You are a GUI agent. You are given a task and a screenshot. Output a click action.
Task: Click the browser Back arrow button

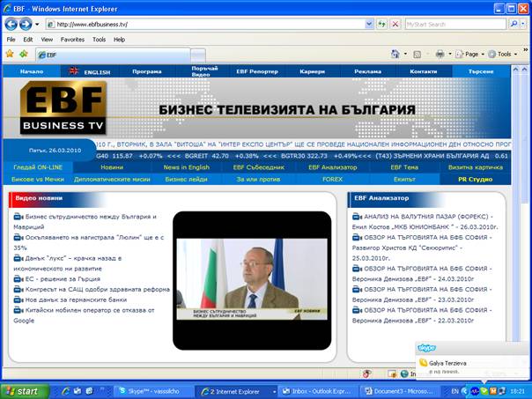point(11,24)
